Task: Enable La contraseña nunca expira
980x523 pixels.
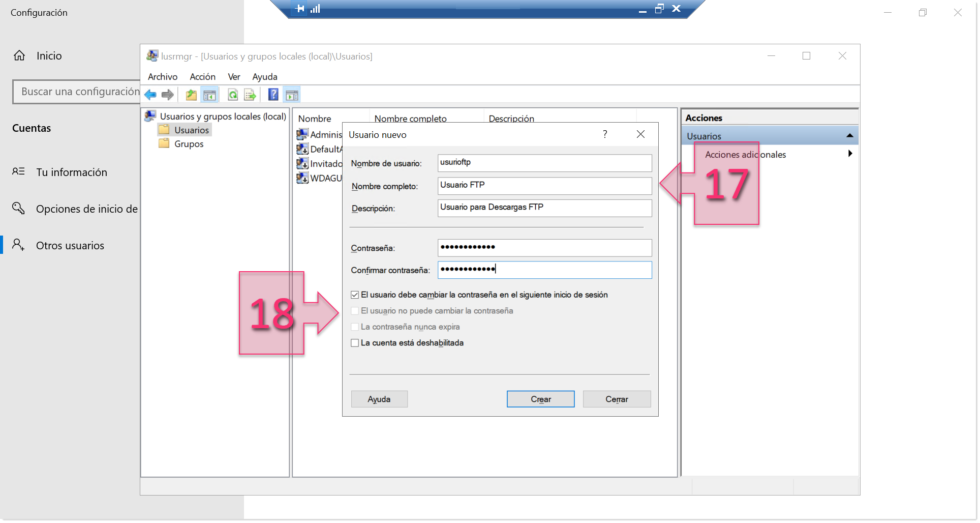Action: [354, 327]
